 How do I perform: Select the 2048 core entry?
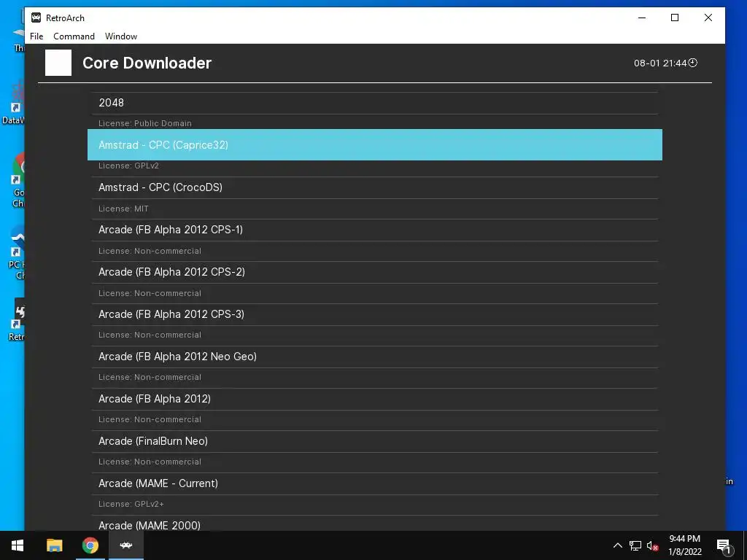pyautogui.click(x=375, y=103)
